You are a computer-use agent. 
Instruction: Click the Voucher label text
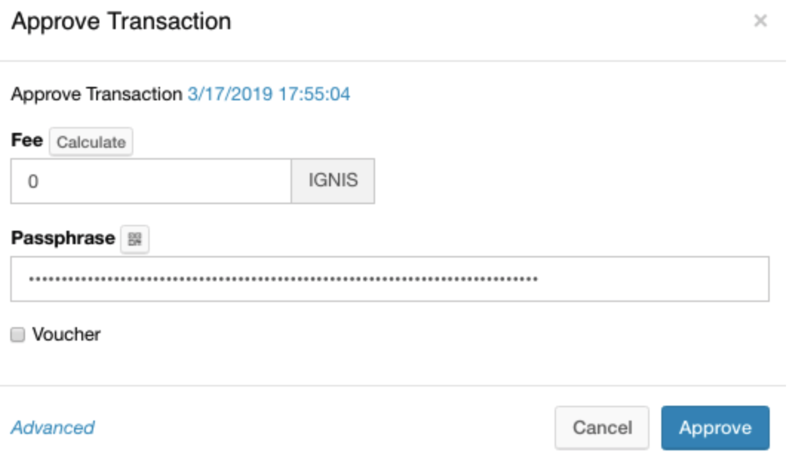[x=66, y=335]
